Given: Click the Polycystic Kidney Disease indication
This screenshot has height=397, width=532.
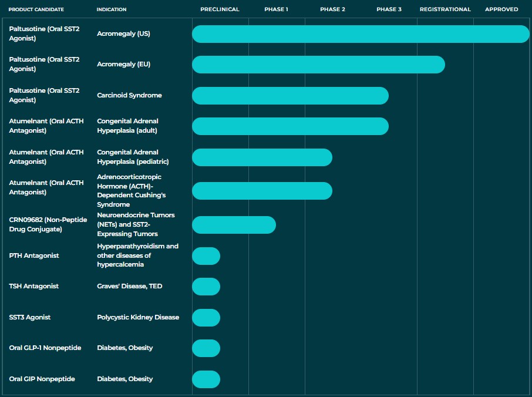Looking at the screenshot, I should (138, 317).
